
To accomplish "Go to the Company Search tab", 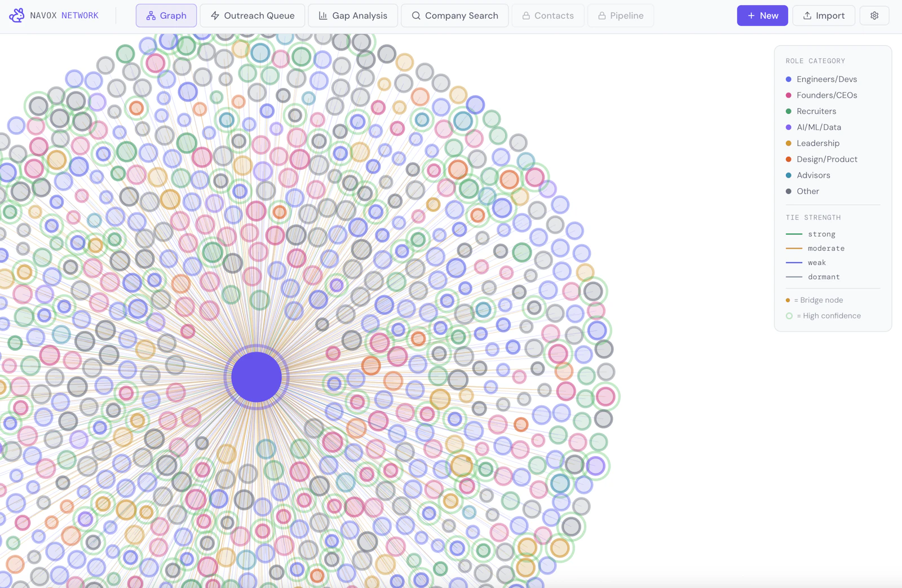I will click(455, 16).
